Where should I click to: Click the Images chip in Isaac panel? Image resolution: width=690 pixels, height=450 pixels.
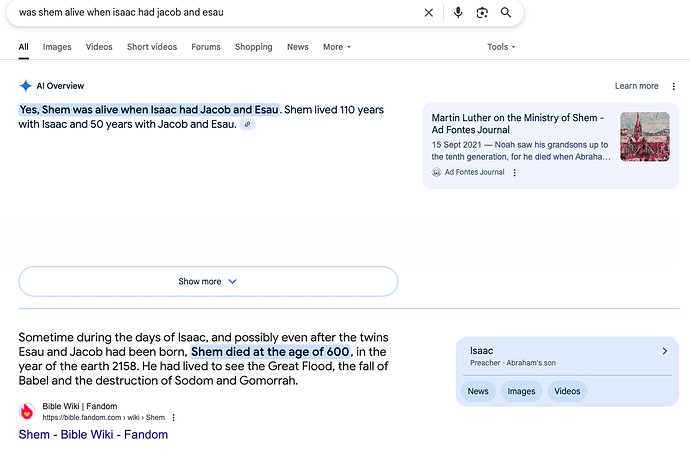(x=521, y=391)
